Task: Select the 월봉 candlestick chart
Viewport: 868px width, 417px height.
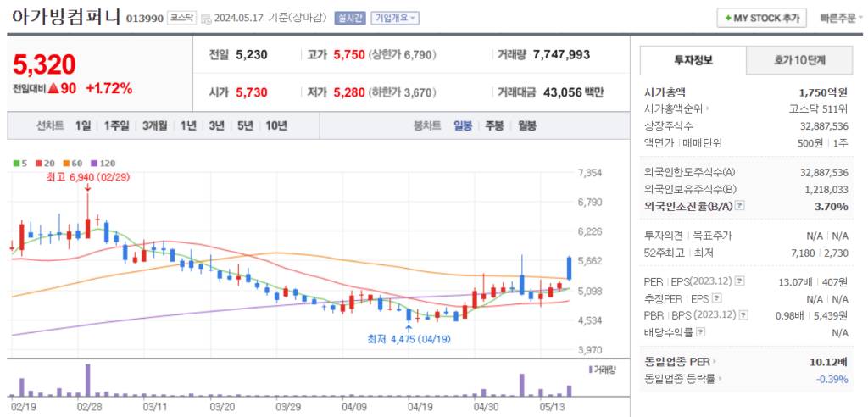Action: tap(527, 125)
